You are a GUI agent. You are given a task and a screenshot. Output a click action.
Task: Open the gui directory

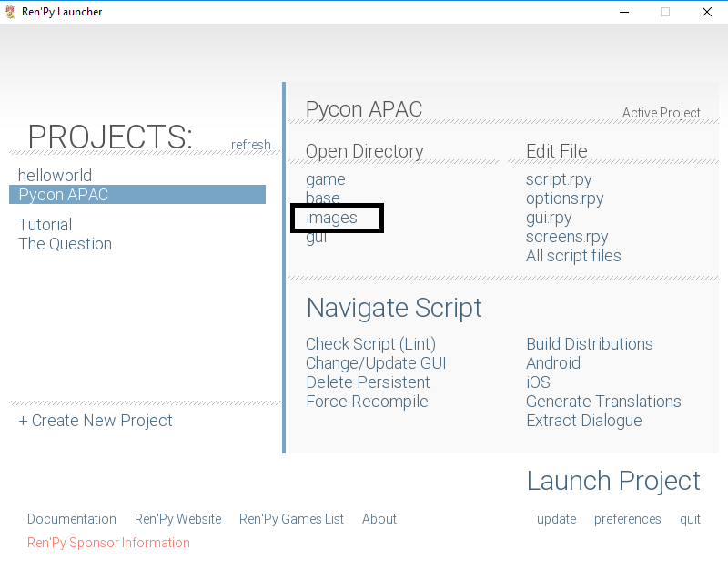316,238
